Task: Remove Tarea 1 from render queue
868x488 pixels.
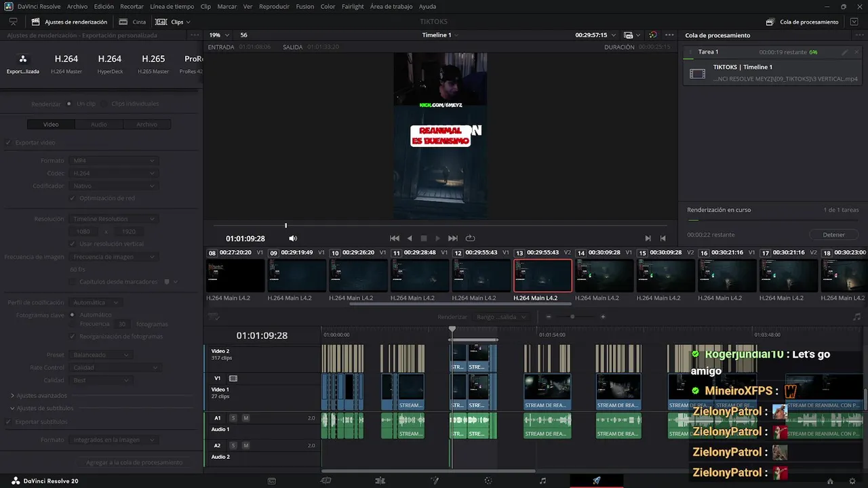Action: pos(857,52)
